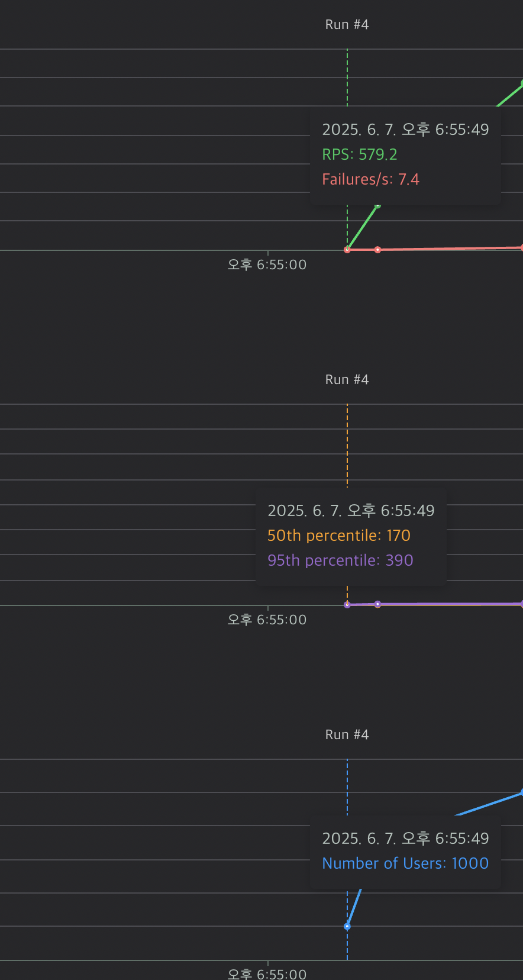The image size is (523, 980).
Task: Click the 'Failures/s: 7.4' tooltip value
Action: (371, 179)
